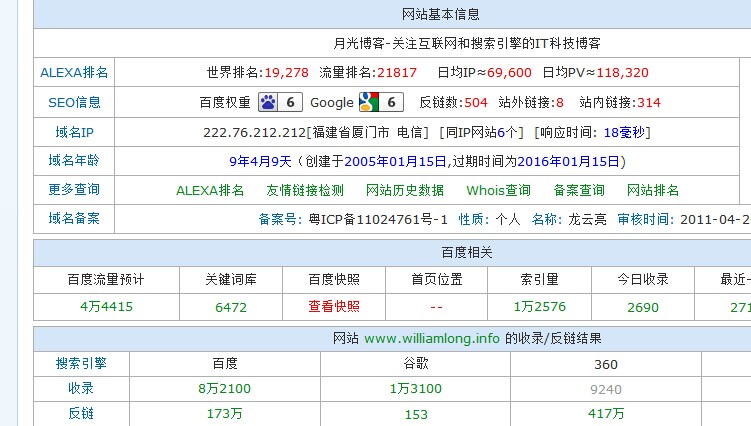The image size is (751, 426).
Task: Click the 网站排名 link
Action: [x=653, y=190]
